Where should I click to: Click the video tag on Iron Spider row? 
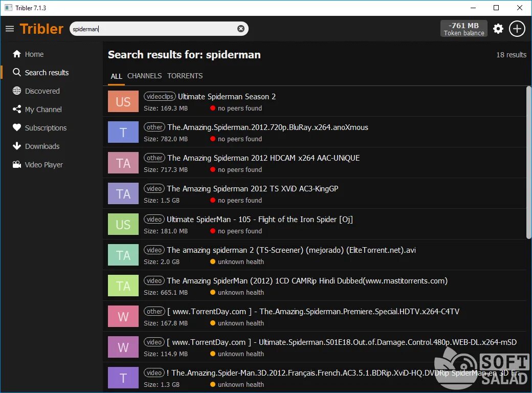point(154,219)
